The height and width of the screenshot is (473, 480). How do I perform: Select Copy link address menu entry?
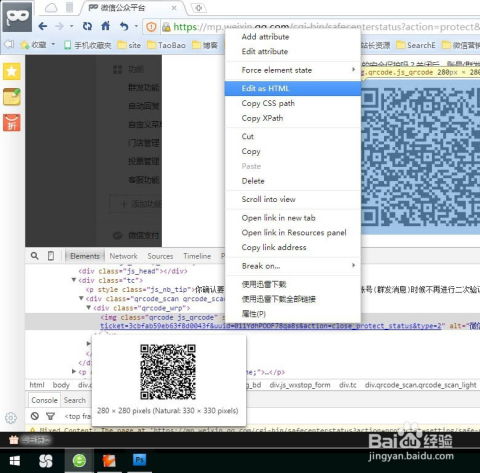point(293,247)
